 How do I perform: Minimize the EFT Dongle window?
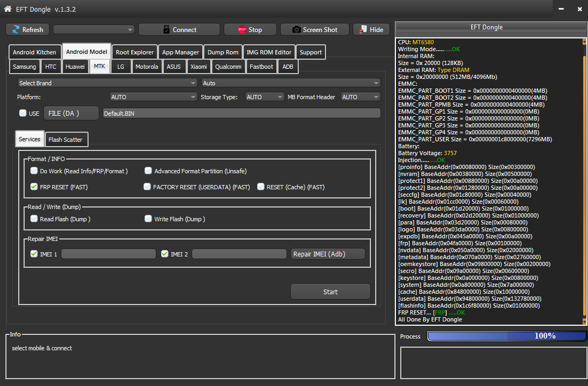(x=561, y=9)
